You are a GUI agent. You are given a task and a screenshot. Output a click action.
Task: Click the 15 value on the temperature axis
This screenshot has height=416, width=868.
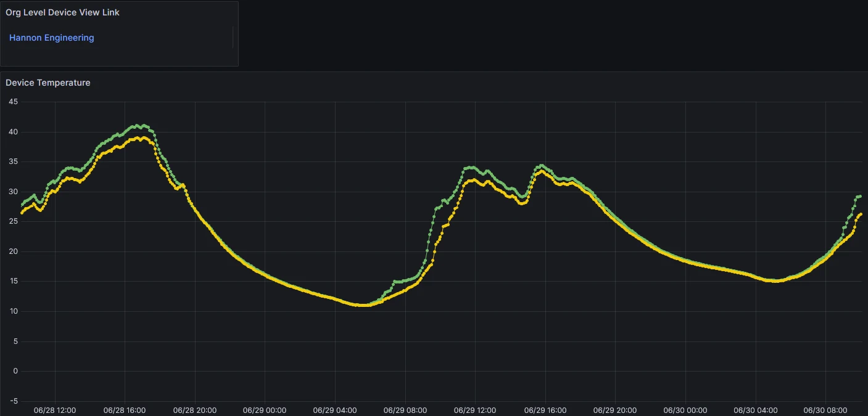pos(13,281)
